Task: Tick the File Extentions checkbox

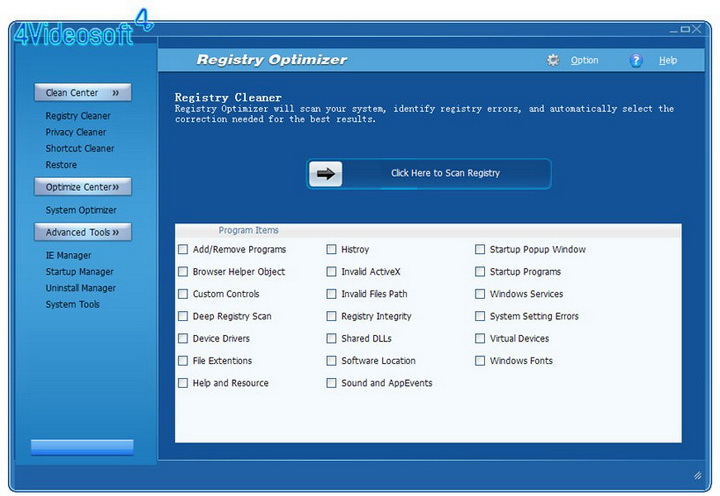Action: pyautogui.click(x=183, y=361)
